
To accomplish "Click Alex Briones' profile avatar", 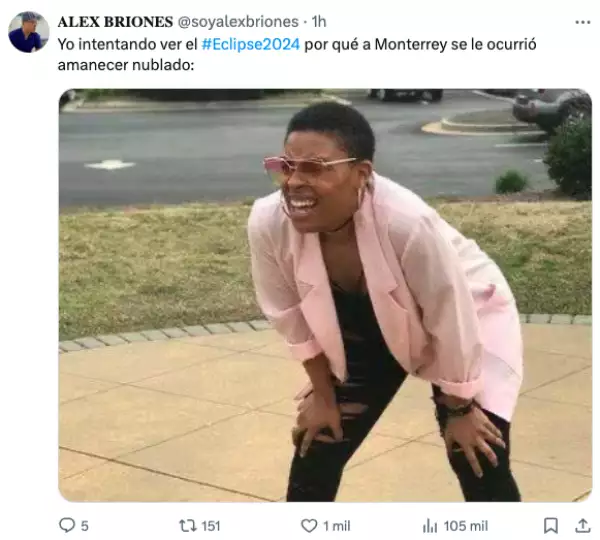I will point(29,32).
